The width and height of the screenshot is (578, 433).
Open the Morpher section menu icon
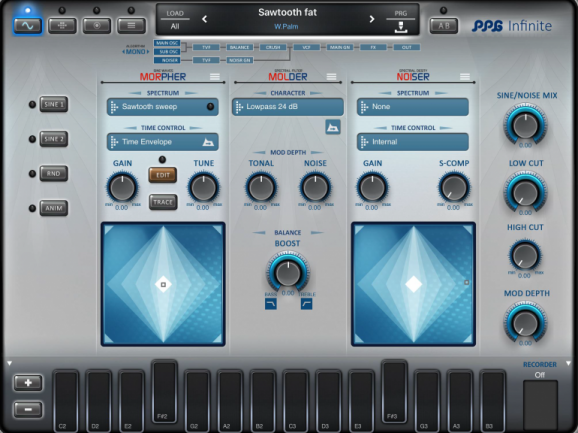click(215, 76)
